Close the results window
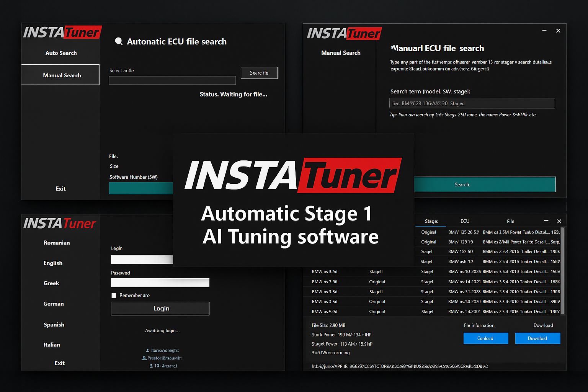The height and width of the screenshot is (392, 588). (x=559, y=221)
